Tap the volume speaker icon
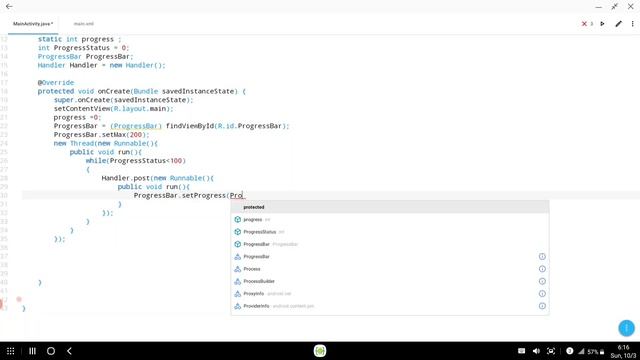The width and height of the screenshot is (640, 360). click(x=536, y=351)
